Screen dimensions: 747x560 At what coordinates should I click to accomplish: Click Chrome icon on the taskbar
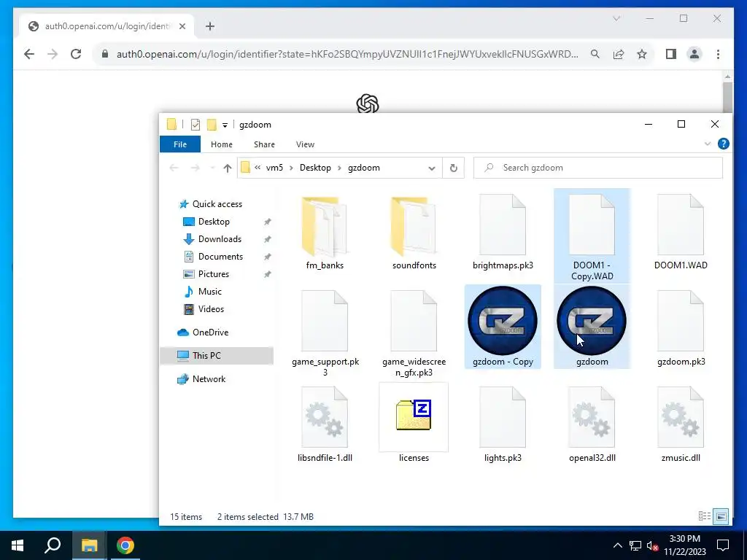(x=125, y=545)
